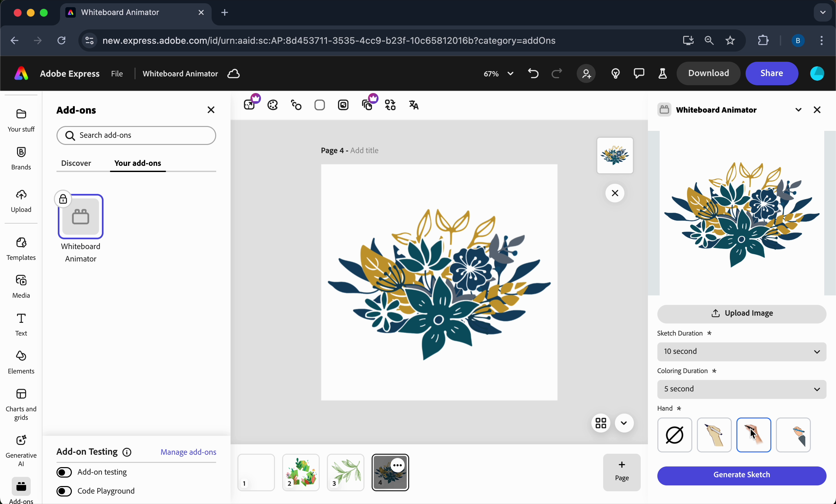Select page 2 thumbnail in filmstrip

click(x=301, y=472)
